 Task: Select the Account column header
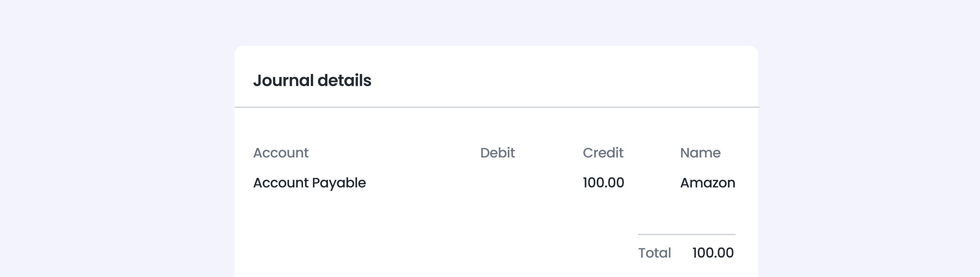click(x=281, y=153)
